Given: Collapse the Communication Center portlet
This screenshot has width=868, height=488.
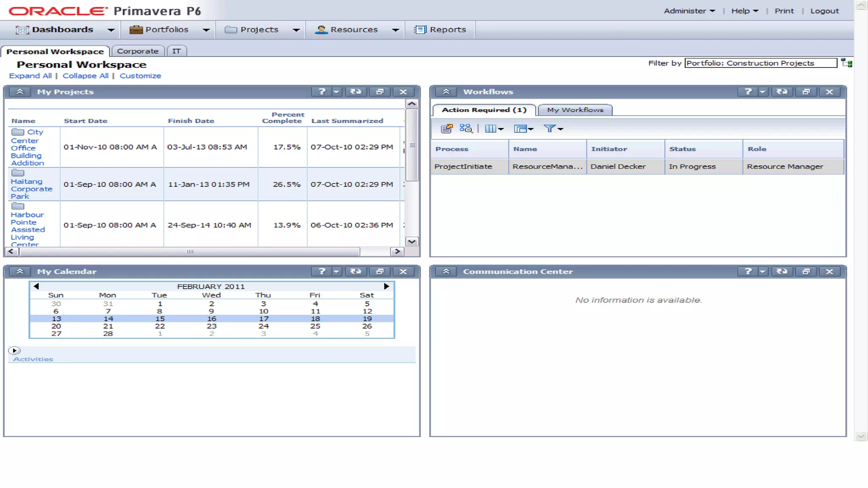Looking at the screenshot, I should (x=446, y=272).
